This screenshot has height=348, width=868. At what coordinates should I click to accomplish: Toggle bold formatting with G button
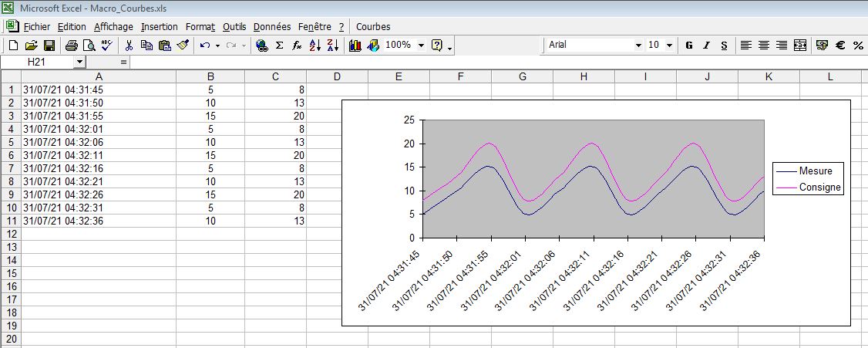(689, 46)
